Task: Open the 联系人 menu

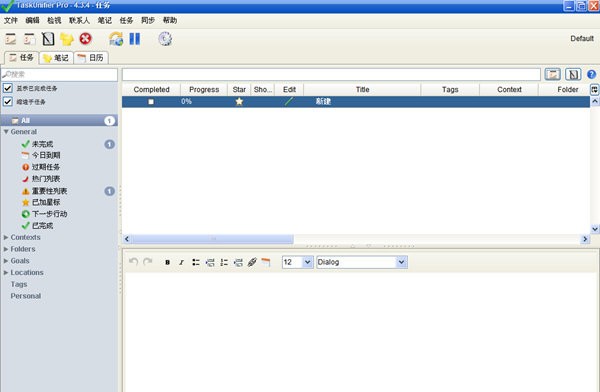Action: tap(79, 20)
